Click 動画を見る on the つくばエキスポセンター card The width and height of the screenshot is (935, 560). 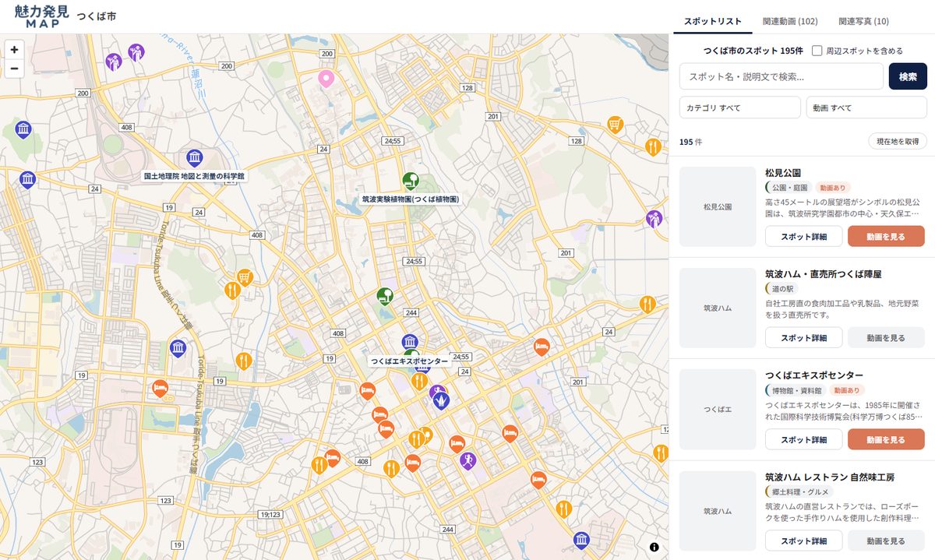click(x=886, y=439)
